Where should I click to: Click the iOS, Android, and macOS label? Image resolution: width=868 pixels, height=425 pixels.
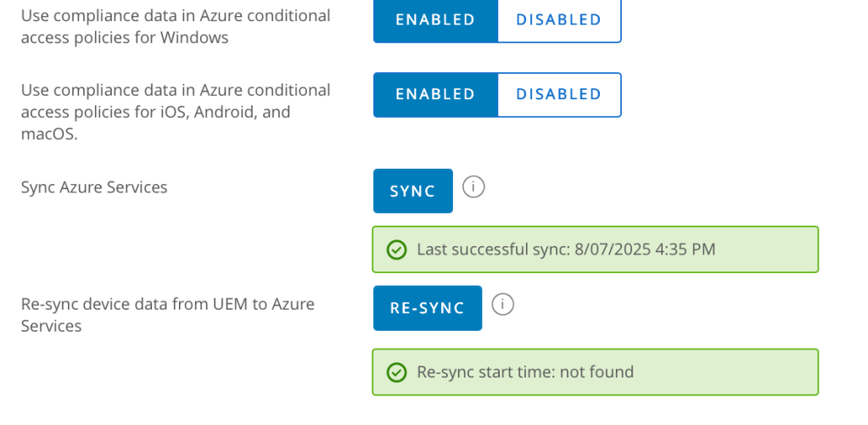(x=175, y=112)
